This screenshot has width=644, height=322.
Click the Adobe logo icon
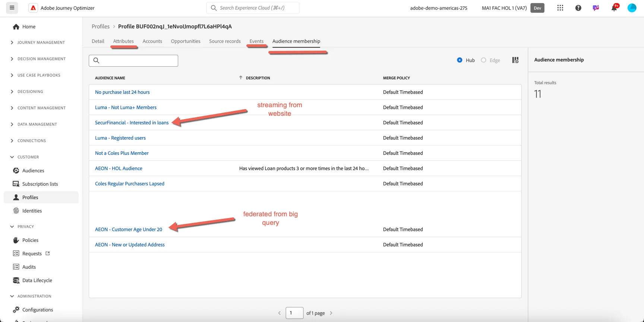coord(33,8)
